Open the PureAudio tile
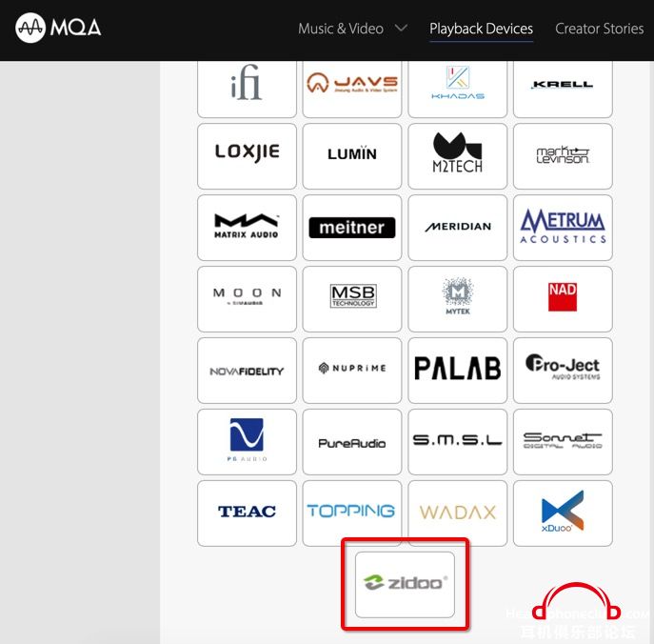Viewport: 654px width, 644px height. (352, 442)
